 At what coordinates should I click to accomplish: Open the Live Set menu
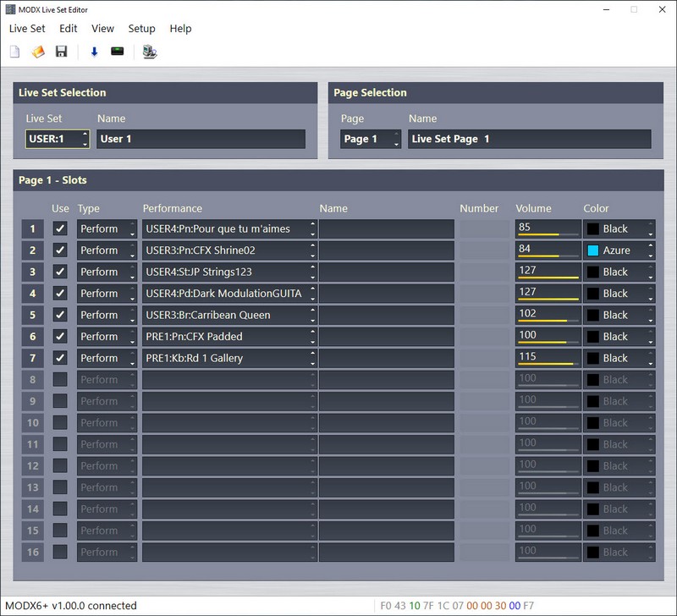(x=27, y=28)
